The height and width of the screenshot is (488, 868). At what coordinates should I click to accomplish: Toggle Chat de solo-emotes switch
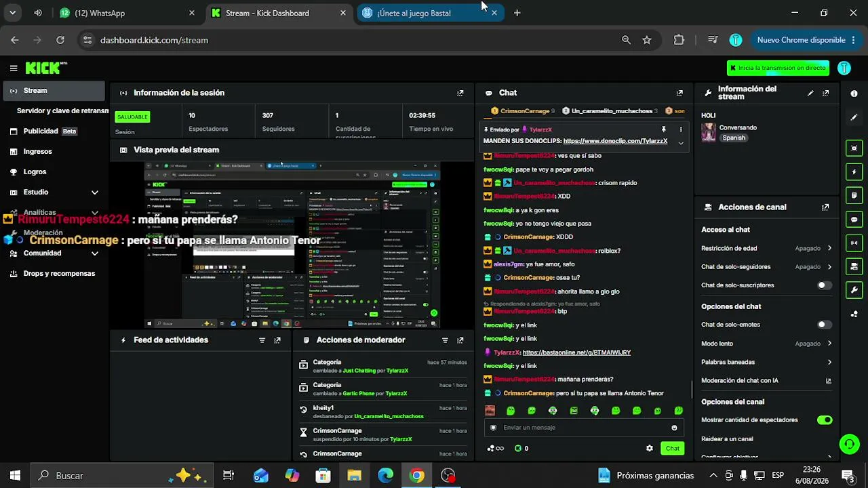(824, 325)
